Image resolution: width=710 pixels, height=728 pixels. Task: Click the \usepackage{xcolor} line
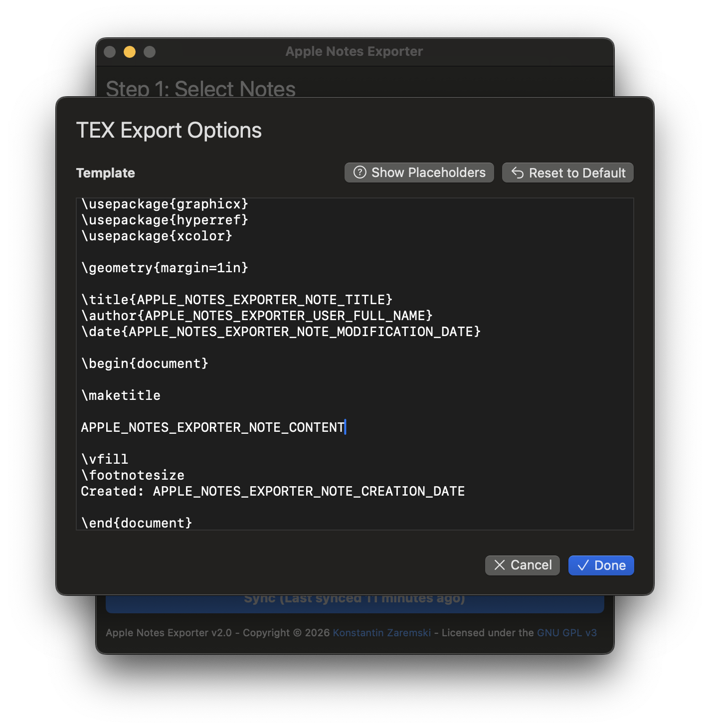coord(157,236)
